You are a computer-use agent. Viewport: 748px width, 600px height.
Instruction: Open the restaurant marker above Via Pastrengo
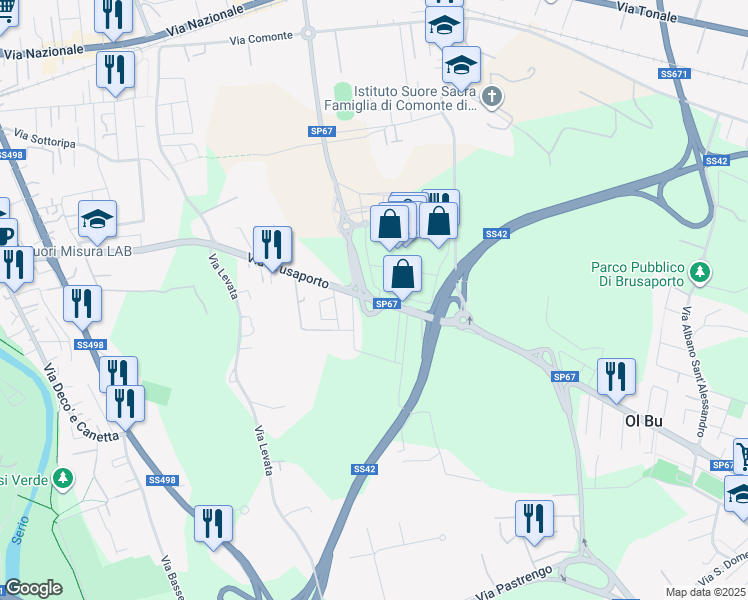(534, 522)
